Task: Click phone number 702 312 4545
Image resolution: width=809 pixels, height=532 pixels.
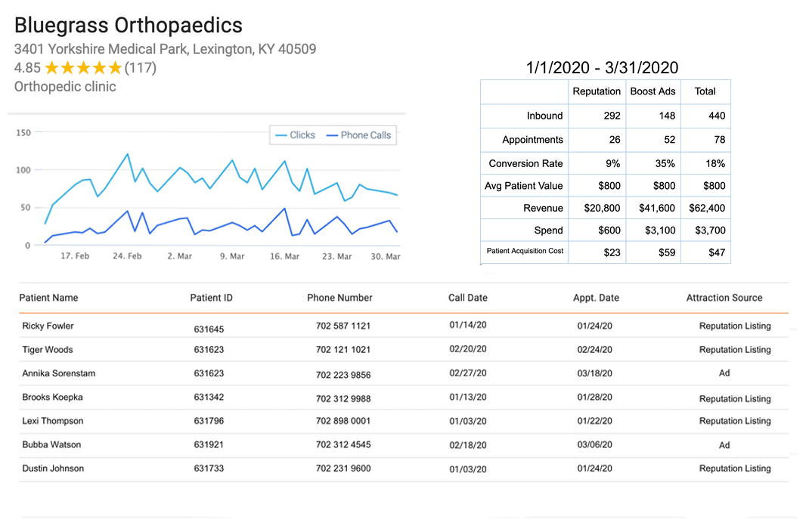Action: coord(343,444)
